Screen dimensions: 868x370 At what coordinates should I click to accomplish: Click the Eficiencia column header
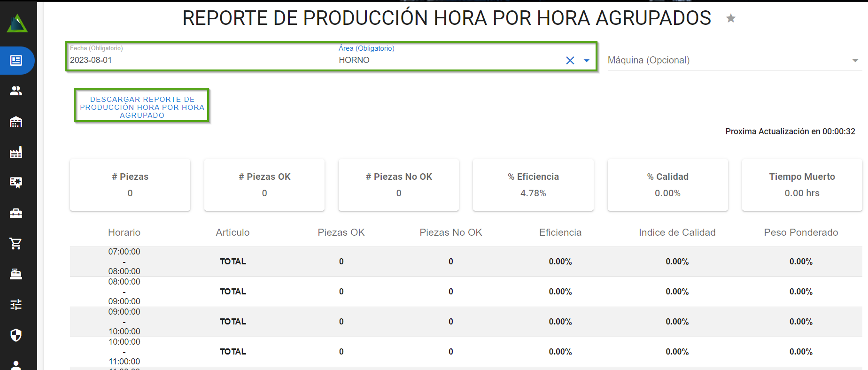[560, 232]
